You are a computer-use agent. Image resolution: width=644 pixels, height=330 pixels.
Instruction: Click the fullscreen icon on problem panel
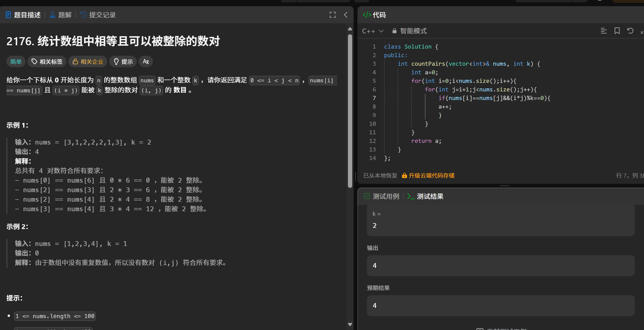[x=332, y=15]
